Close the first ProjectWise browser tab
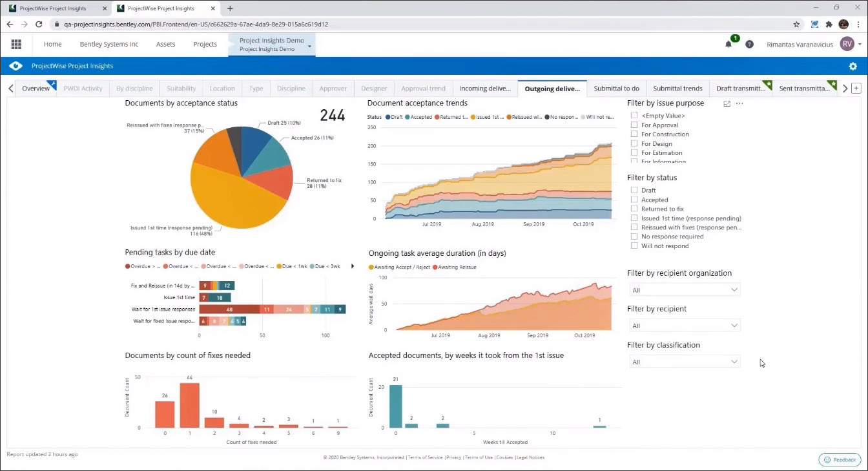The width and height of the screenshot is (868, 471). click(103, 8)
